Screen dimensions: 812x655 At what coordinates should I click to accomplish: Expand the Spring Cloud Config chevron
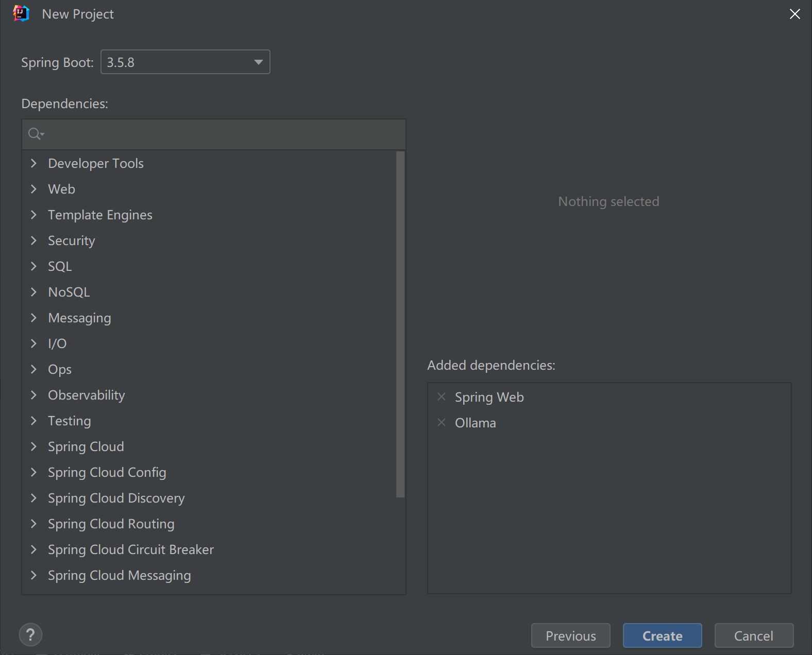pyautogui.click(x=34, y=472)
